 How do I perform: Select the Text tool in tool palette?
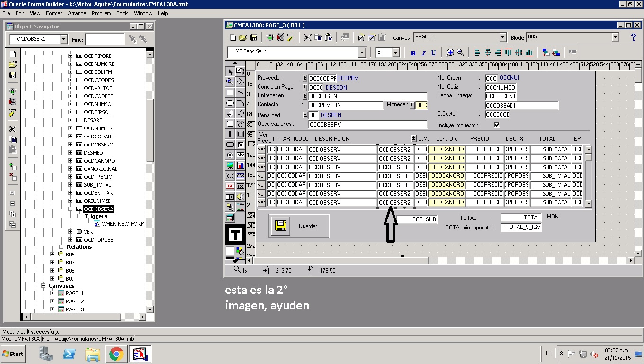coord(230,134)
